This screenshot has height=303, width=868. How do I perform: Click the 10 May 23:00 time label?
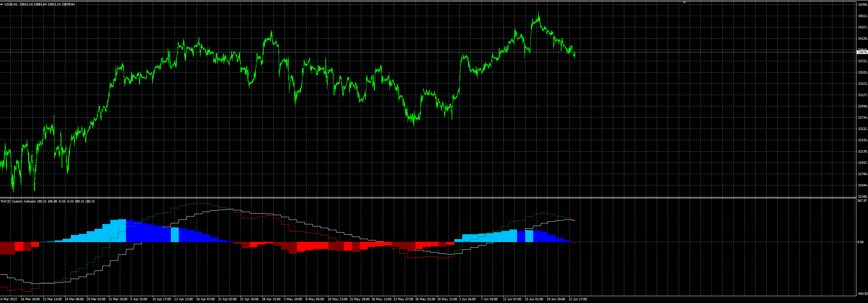tap(338, 299)
